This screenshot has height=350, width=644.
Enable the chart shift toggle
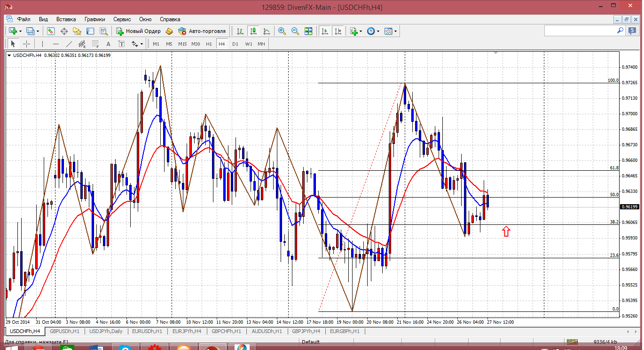[338, 31]
